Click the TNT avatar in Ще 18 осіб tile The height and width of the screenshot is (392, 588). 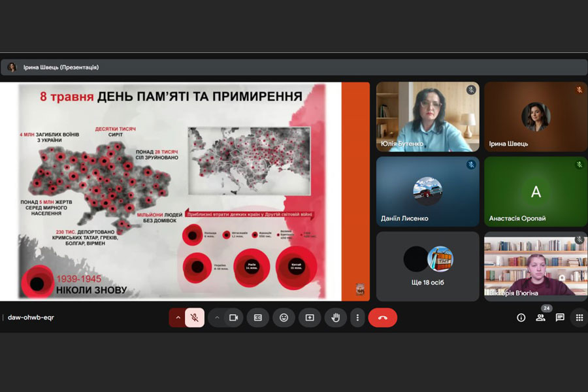pos(440,259)
